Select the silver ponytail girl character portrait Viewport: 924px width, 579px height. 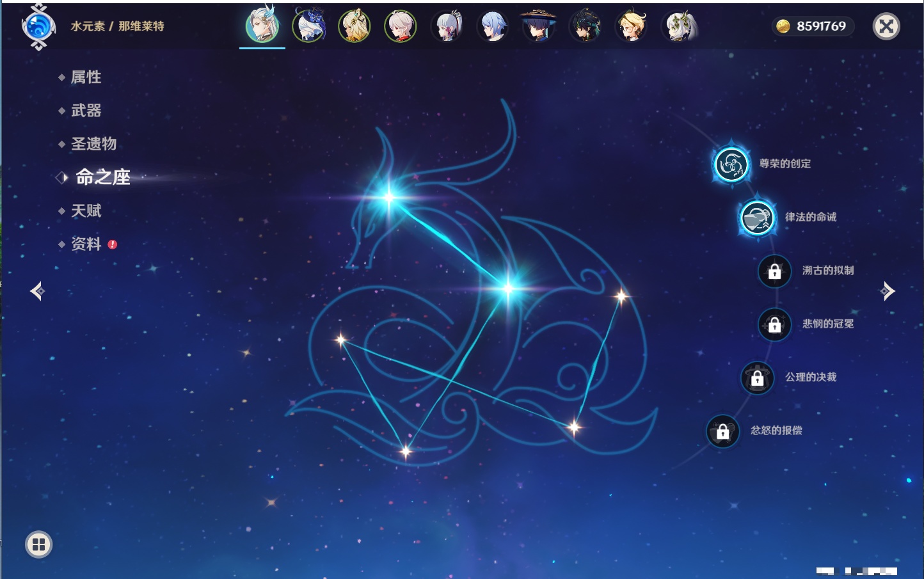pos(447,26)
